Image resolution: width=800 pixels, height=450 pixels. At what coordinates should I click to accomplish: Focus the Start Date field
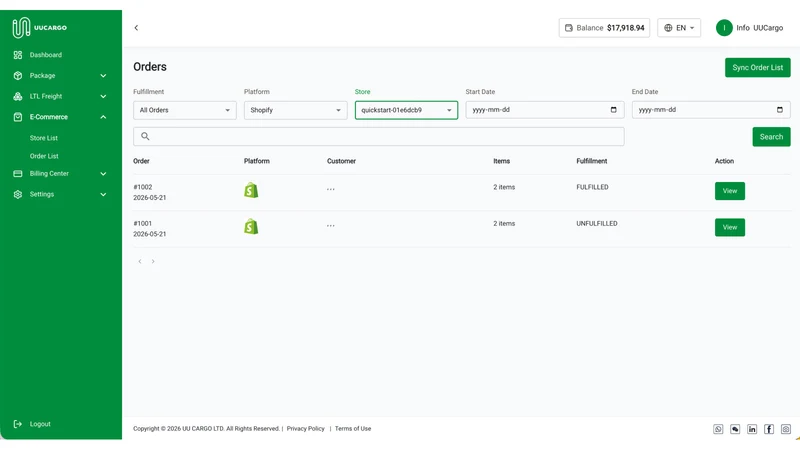544,110
